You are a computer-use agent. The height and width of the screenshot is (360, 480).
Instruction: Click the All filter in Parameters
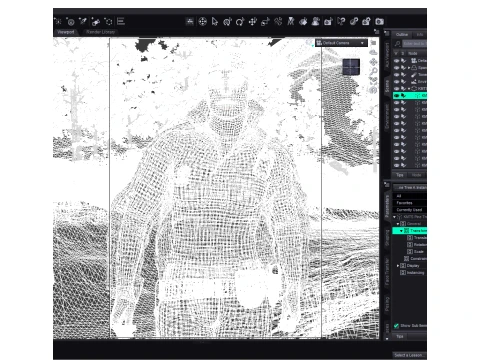[x=410, y=196]
